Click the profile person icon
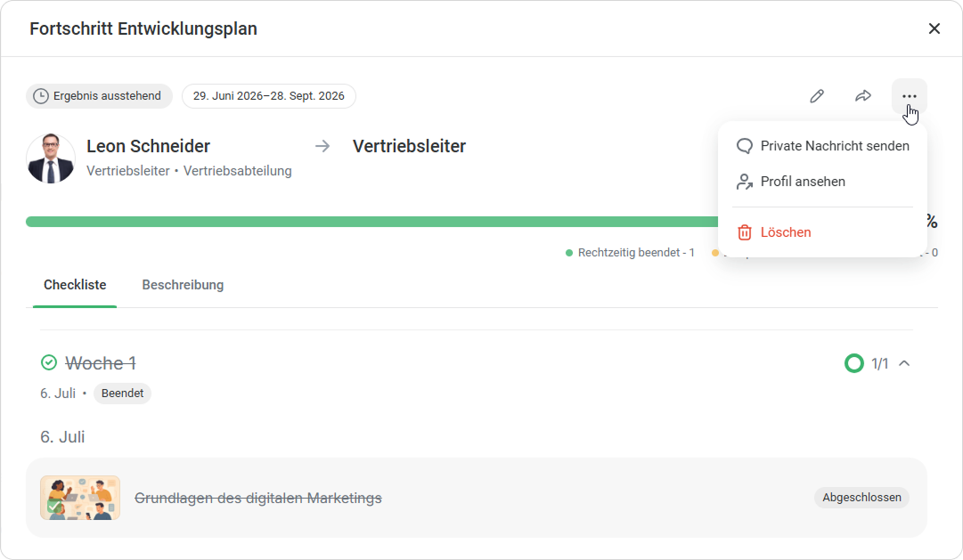Image resolution: width=963 pixels, height=560 pixels. (x=745, y=182)
